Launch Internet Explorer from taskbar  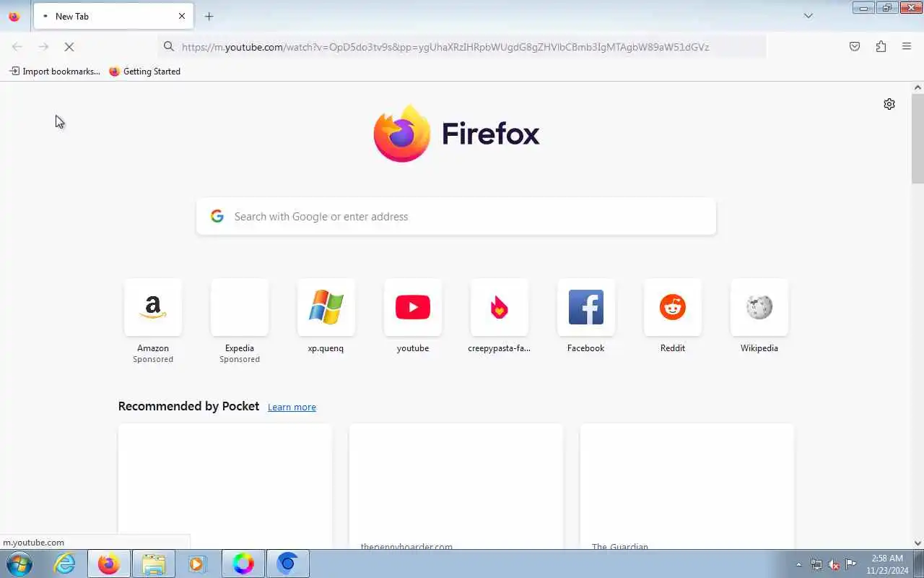click(x=65, y=564)
